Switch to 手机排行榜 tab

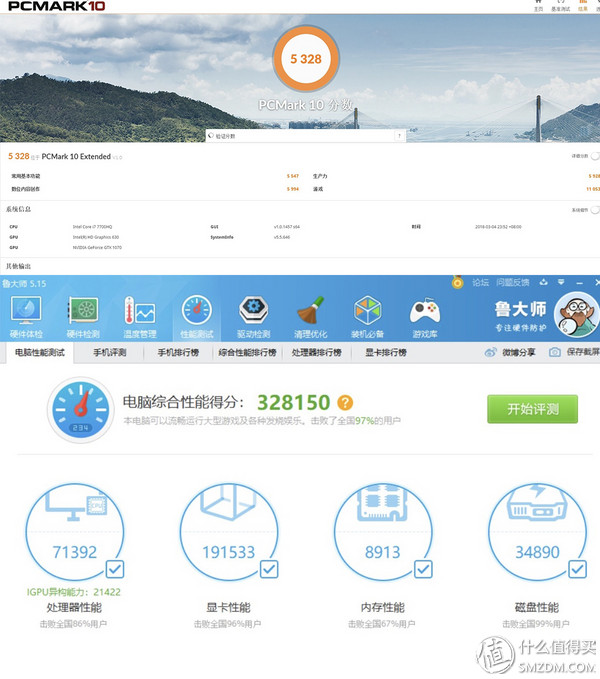click(178, 352)
